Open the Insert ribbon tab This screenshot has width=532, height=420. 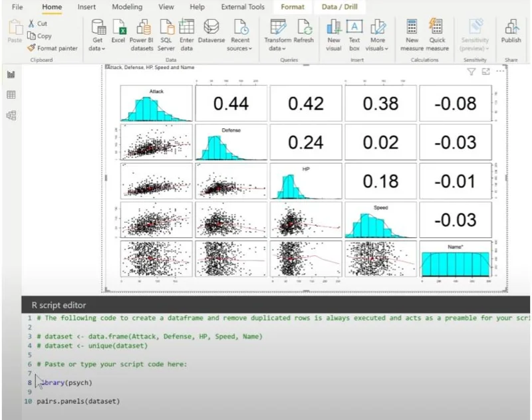click(x=86, y=7)
